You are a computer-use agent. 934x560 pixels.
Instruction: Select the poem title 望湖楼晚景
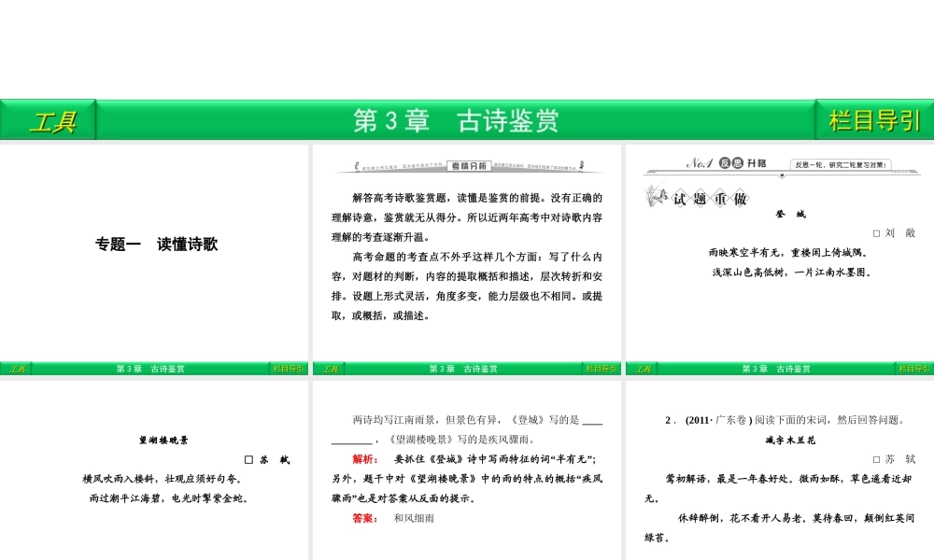(x=163, y=441)
